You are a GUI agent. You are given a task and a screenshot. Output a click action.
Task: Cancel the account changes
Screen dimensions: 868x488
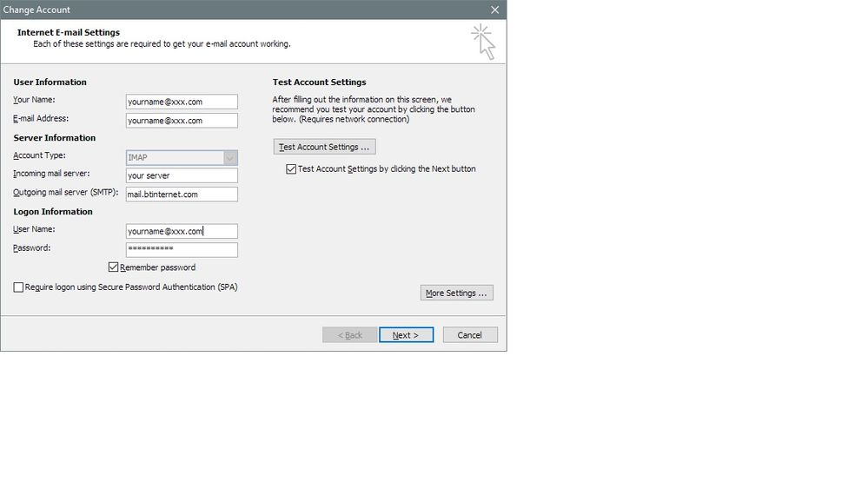(x=470, y=335)
